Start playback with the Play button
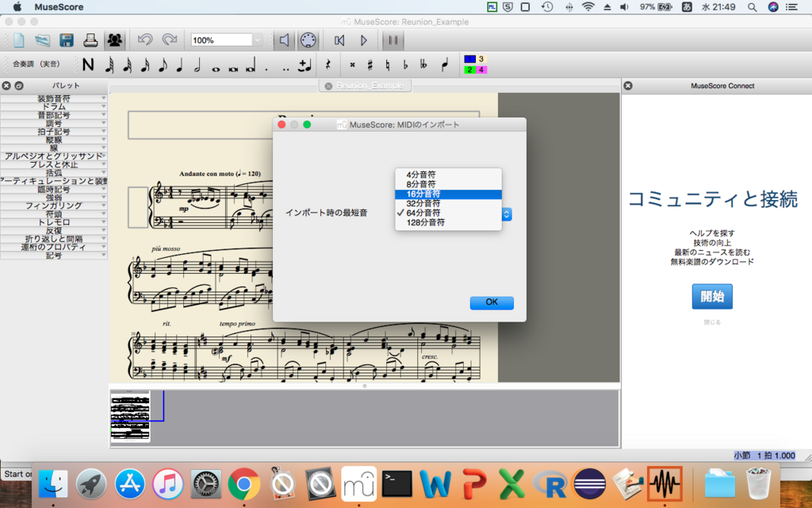This screenshot has height=508, width=812. [x=363, y=40]
